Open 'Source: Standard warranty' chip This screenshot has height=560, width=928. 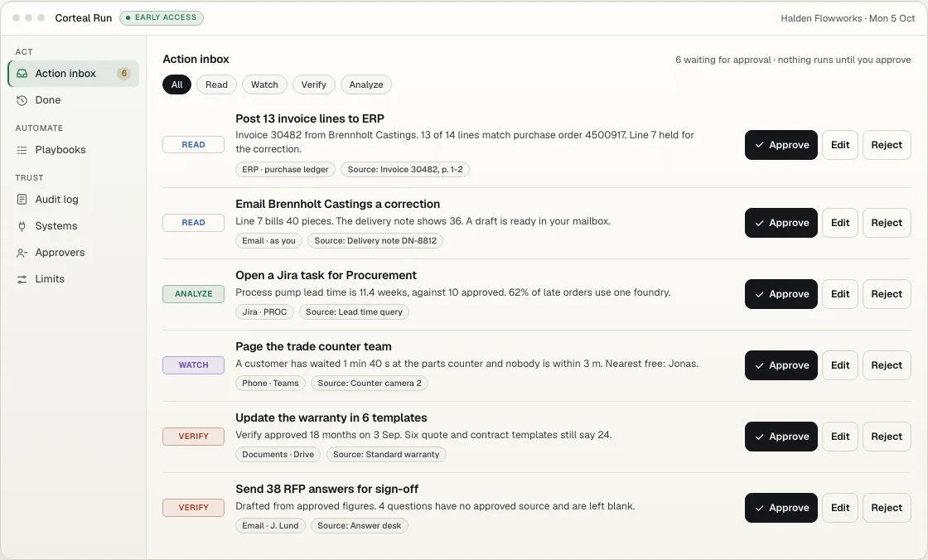[386, 455]
